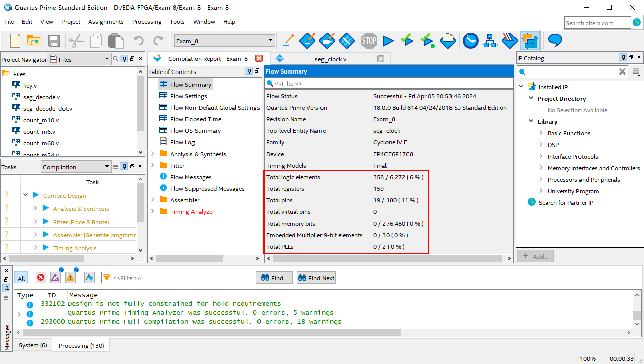
Task: Click the Redo arrow icon
Action: (158, 41)
